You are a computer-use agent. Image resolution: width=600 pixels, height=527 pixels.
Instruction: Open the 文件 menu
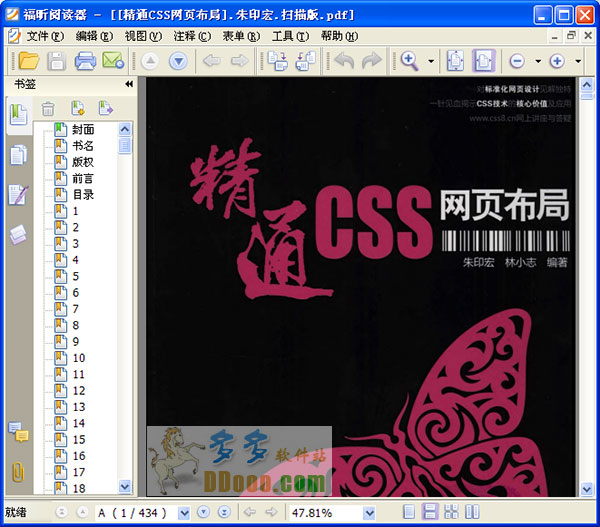[x=45, y=36]
